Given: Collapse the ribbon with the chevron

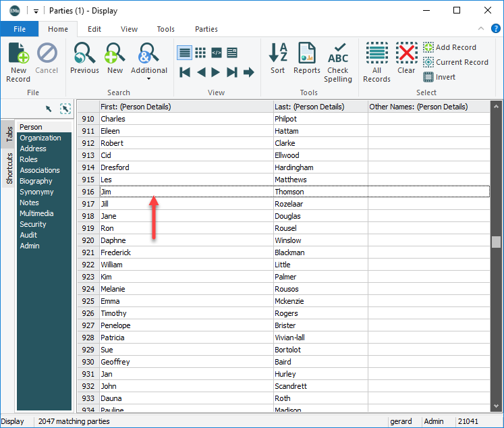Looking at the screenshot, I should (x=480, y=29).
